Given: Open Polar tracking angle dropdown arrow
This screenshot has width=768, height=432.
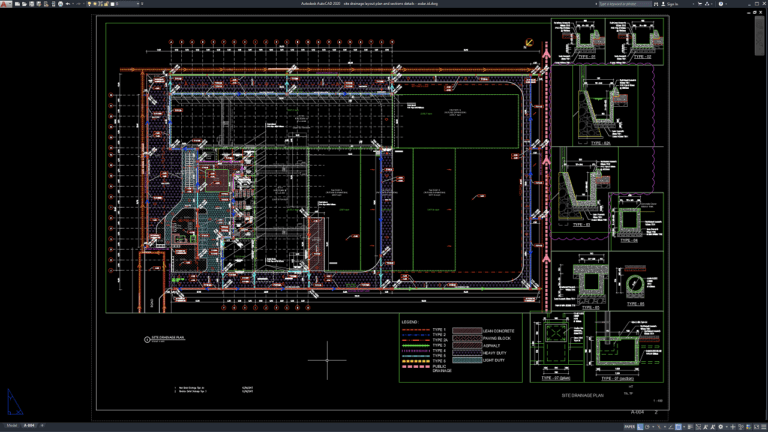Looking at the screenshot, I should [x=653, y=427].
